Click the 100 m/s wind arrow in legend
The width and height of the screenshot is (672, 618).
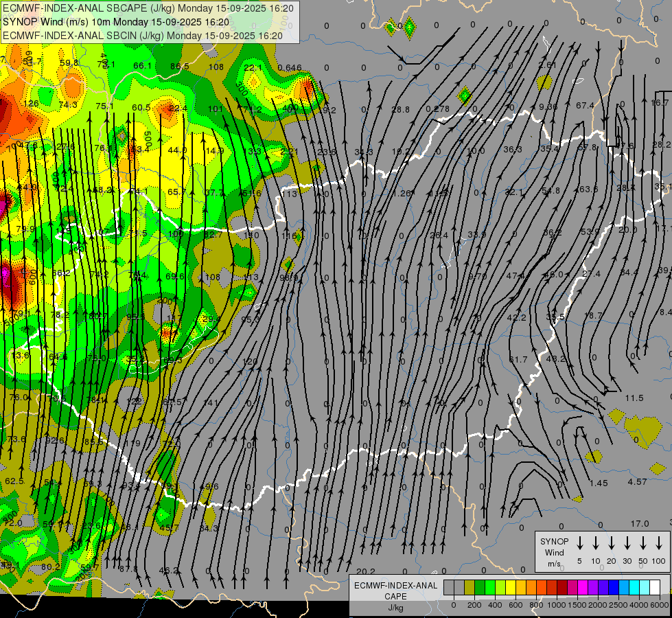coord(659,543)
